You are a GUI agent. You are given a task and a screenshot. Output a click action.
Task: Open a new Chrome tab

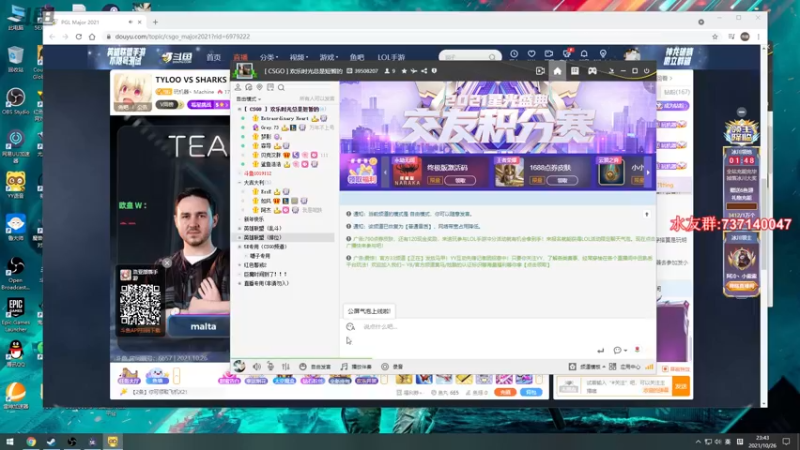[x=155, y=22]
